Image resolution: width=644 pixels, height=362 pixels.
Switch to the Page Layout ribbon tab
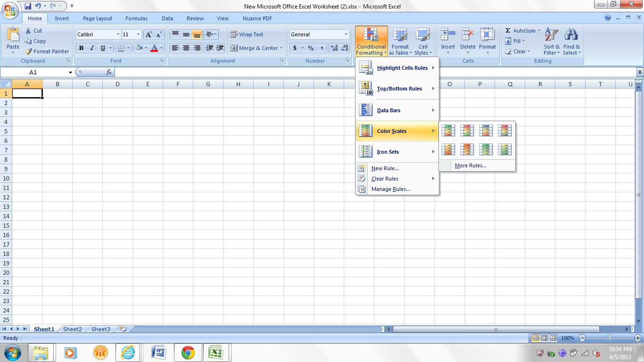pyautogui.click(x=97, y=18)
